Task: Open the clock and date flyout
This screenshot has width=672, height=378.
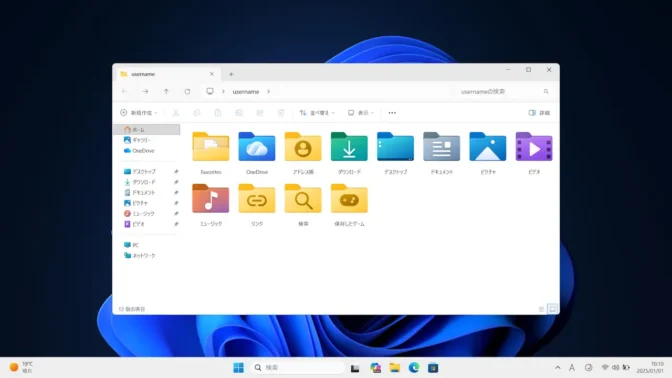Action: (650, 367)
